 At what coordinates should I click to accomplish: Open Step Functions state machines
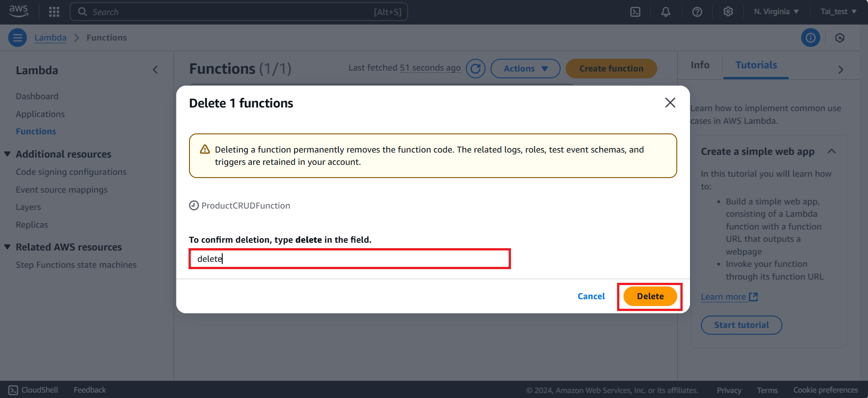click(x=76, y=265)
